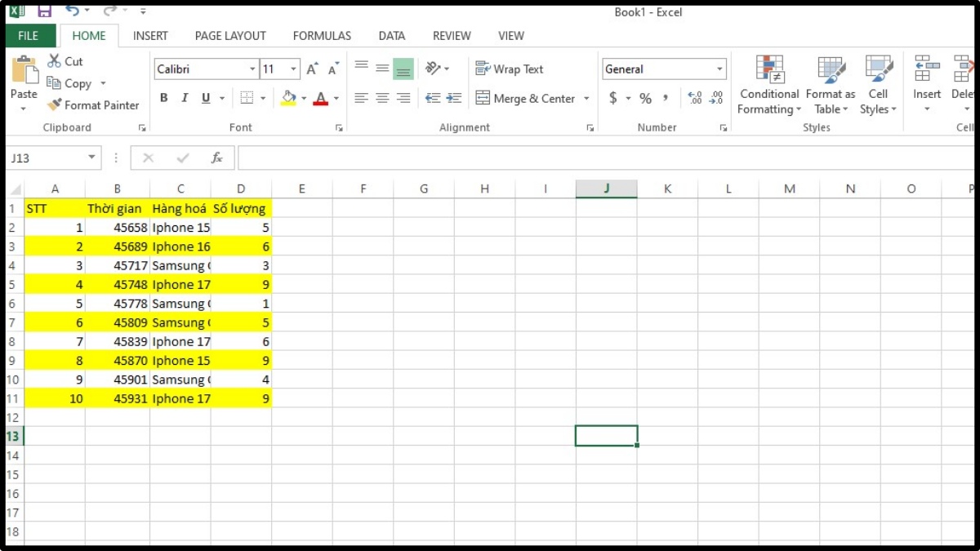This screenshot has height=551, width=980.
Task: Open the FILE tab
Action: (29, 36)
